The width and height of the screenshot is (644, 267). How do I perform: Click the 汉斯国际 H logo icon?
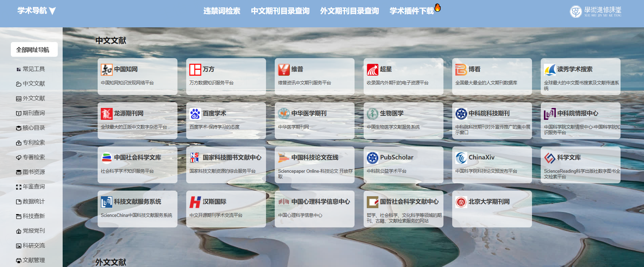[x=195, y=202]
